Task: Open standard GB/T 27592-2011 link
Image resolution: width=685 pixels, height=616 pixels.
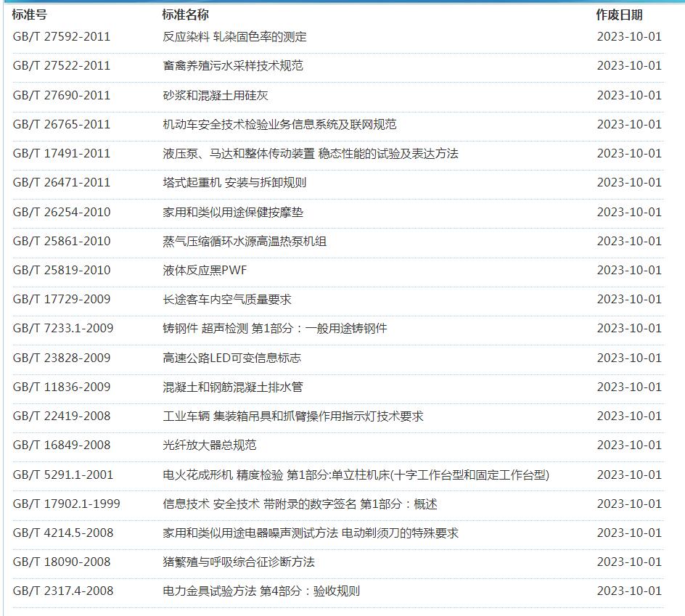Action: click(x=62, y=36)
